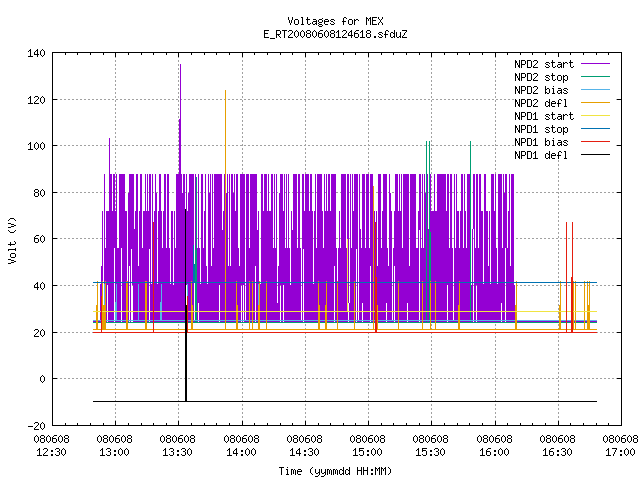Click the x-axis tick label 14:30
Screen dimensions: 640x480
[304, 452]
